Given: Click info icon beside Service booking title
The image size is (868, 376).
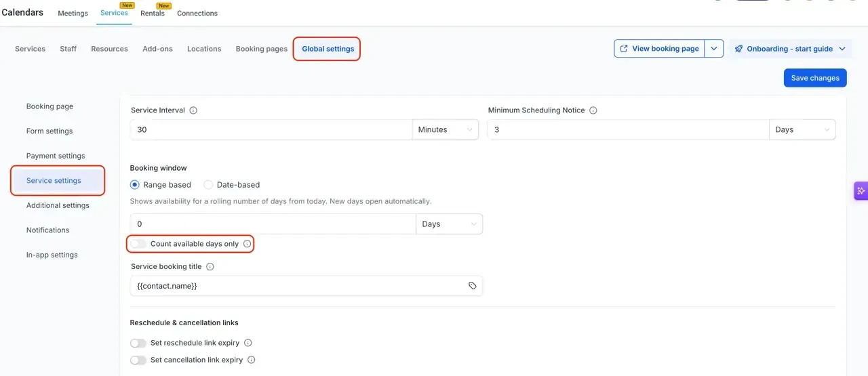Looking at the screenshot, I should point(210,267).
